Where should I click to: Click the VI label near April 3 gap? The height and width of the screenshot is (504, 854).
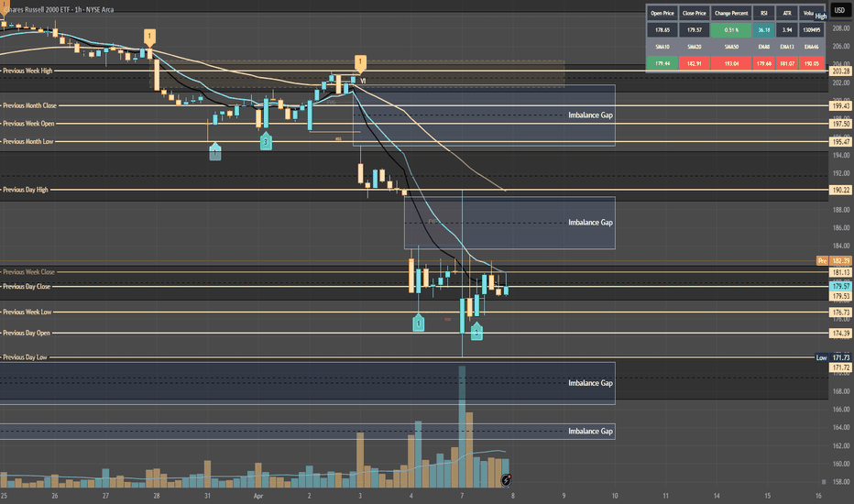[363, 82]
